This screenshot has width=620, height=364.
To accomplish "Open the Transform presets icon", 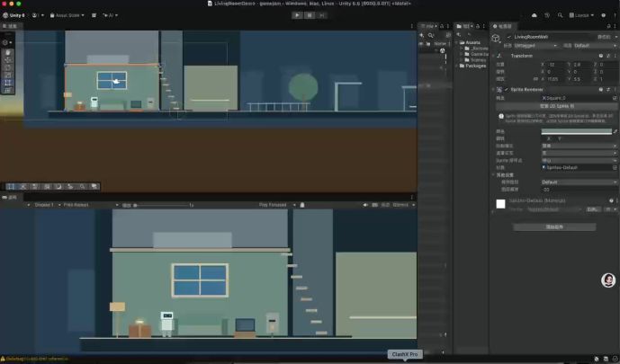I will click(608, 56).
